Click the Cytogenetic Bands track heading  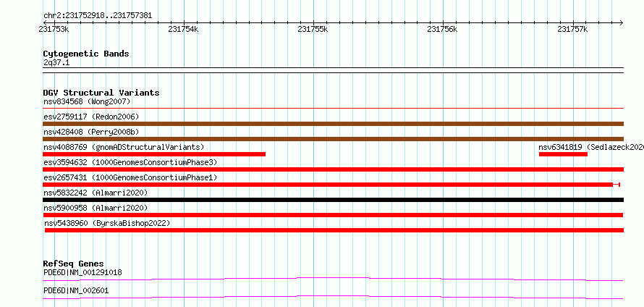click(86, 54)
